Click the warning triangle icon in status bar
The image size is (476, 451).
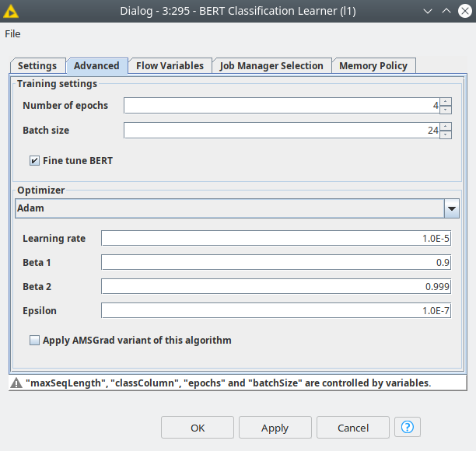point(16,383)
